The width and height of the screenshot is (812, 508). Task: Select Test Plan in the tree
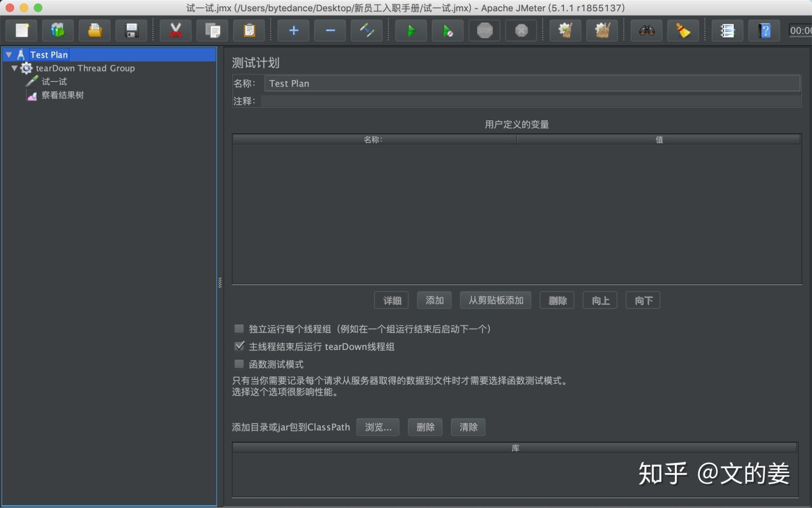(x=49, y=55)
